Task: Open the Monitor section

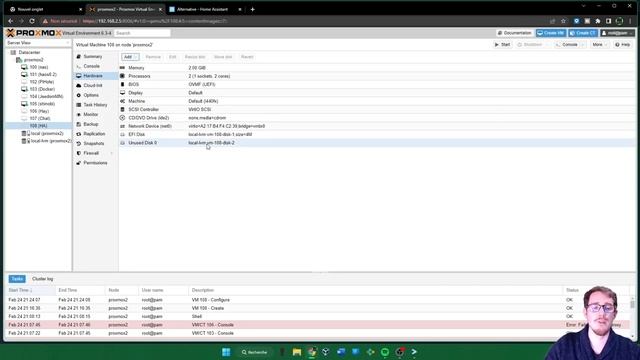Action: point(91,115)
